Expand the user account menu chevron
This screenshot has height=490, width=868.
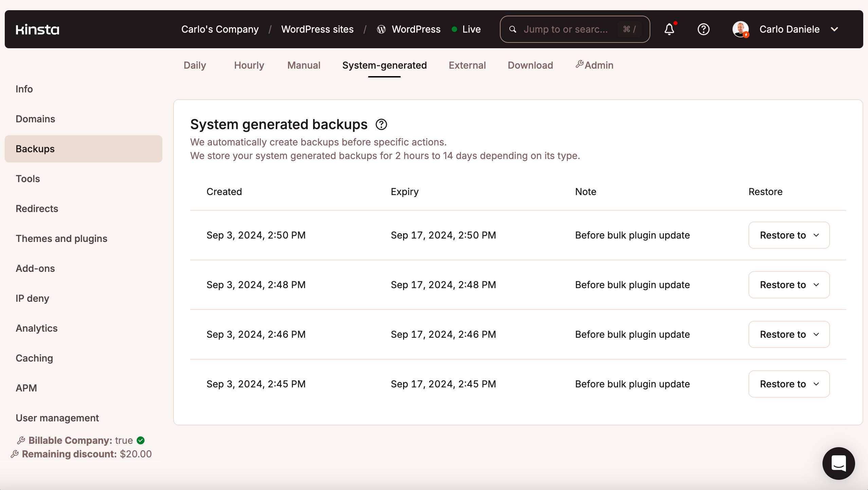pos(834,29)
